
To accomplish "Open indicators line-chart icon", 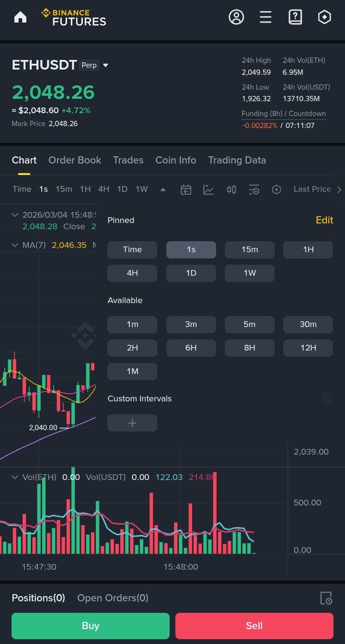I will (x=208, y=189).
